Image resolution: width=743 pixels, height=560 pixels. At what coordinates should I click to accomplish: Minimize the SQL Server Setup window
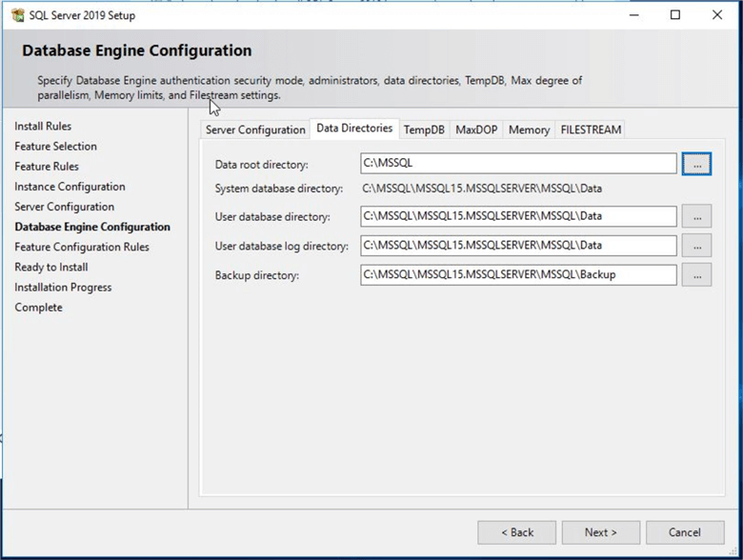coord(633,15)
